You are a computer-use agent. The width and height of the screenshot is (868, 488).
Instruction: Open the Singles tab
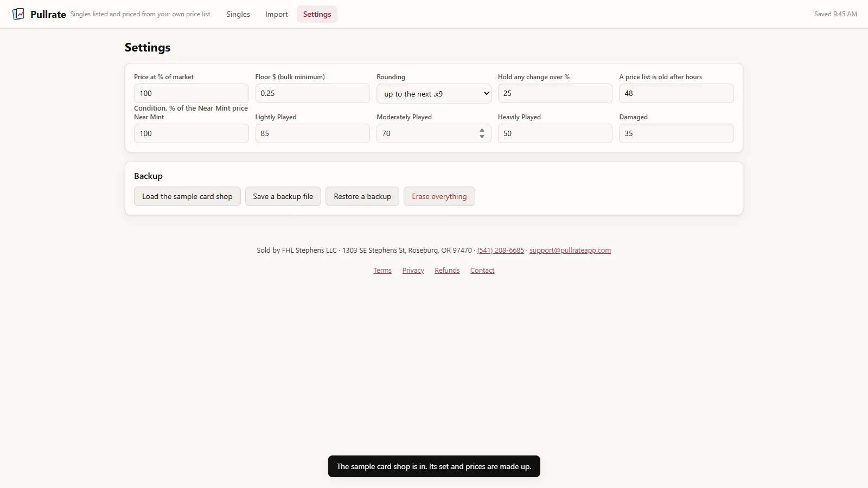tap(238, 14)
